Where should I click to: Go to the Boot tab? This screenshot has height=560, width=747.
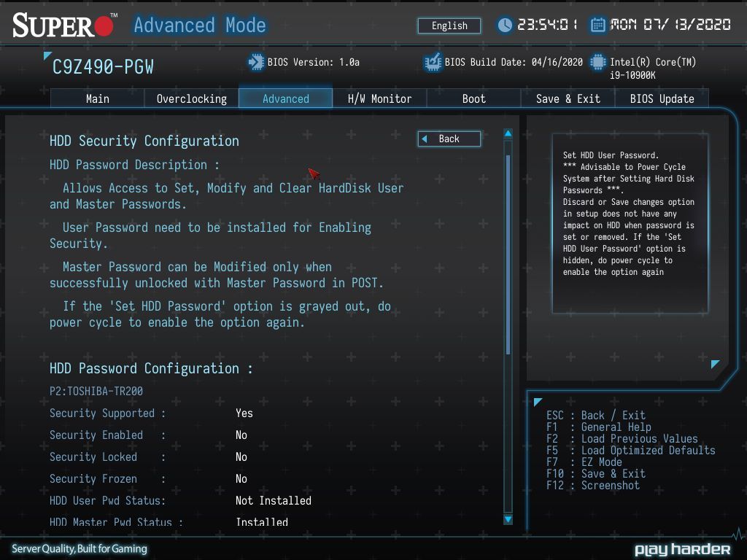[473, 98]
